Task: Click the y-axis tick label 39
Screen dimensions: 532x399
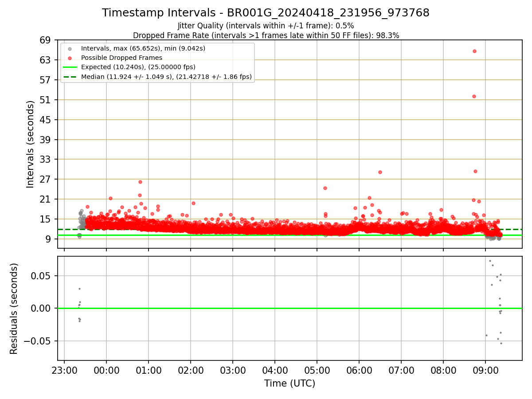Action: (x=46, y=140)
